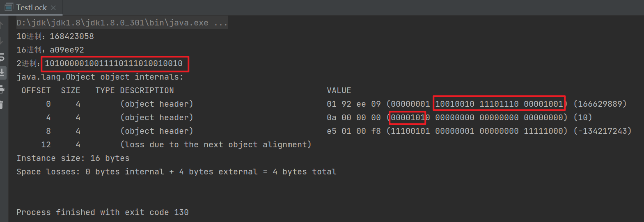The width and height of the screenshot is (644, 222).
Task: Expand the folded java.exe command ellipsis
Action: click(x=220, y=23)
